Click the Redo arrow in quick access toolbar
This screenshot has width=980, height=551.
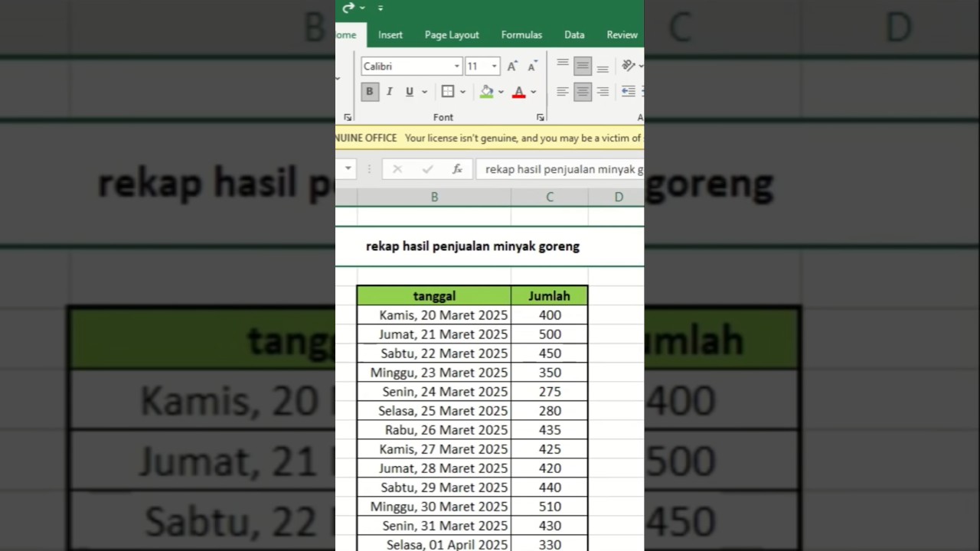point(348,8)
